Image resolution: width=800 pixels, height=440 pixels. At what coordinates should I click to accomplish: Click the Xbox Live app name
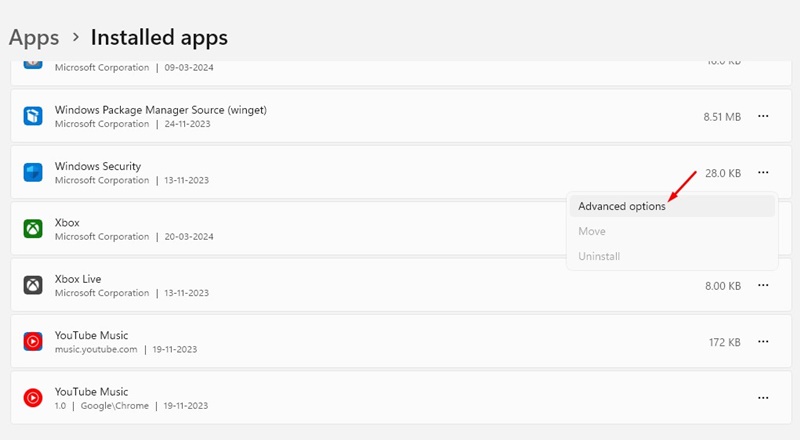coord(78,278)
